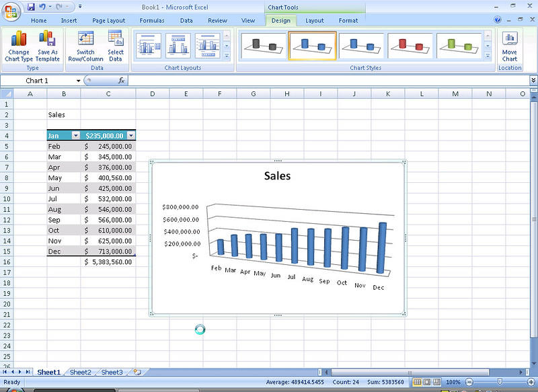Switch to the Sheet2 worksheet tab
The image size is (538, 392).
pyautogui.click(x=80, y=372)
